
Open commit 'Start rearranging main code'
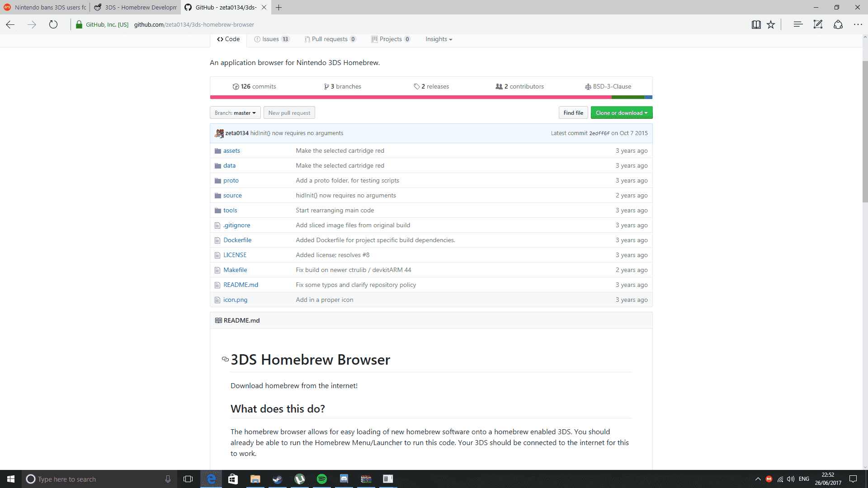tap(335, 211)
